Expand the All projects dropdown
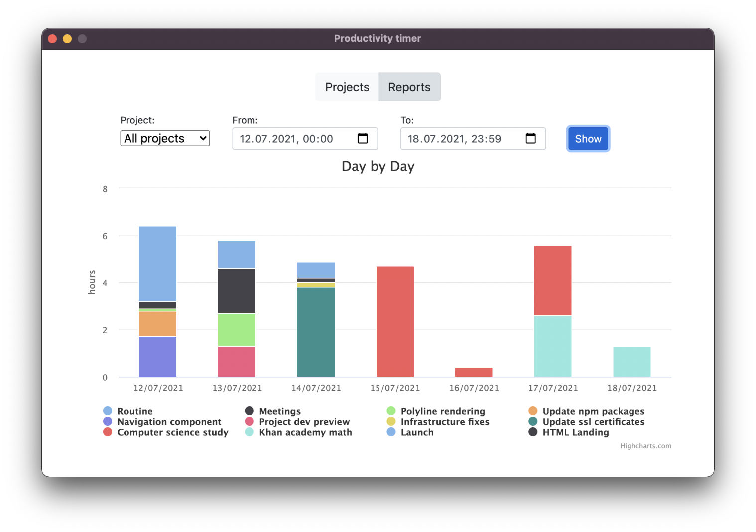 165,138
